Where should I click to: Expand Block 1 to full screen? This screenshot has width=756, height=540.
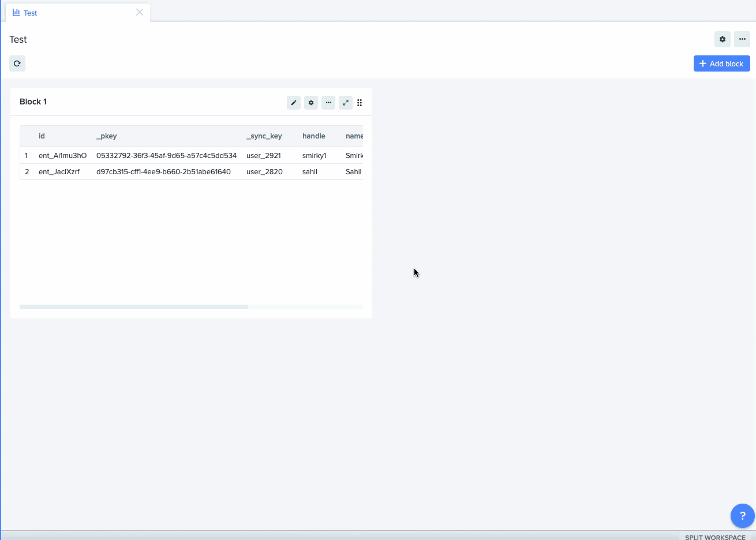[x=346, y=103]
